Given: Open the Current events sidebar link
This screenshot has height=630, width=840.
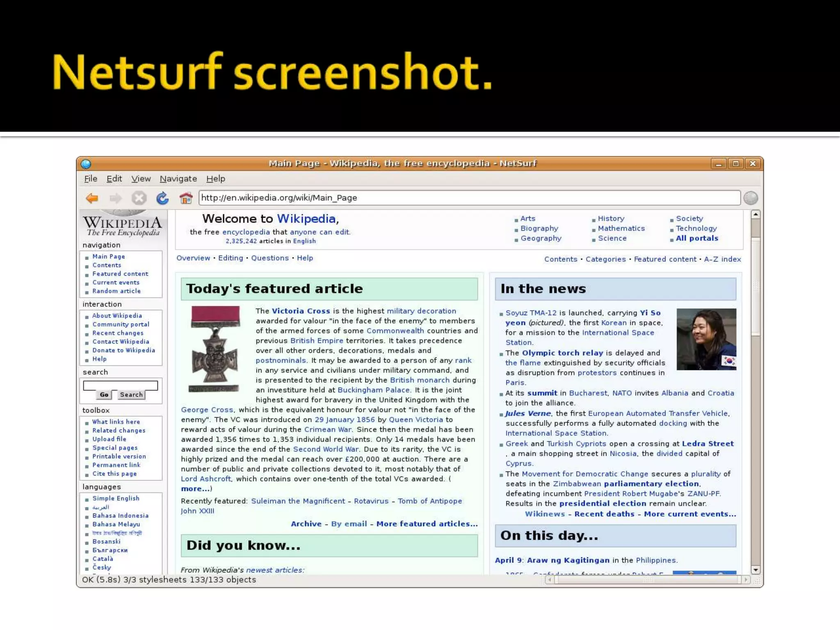Looking at the screenshot, I should click(116, 282).
